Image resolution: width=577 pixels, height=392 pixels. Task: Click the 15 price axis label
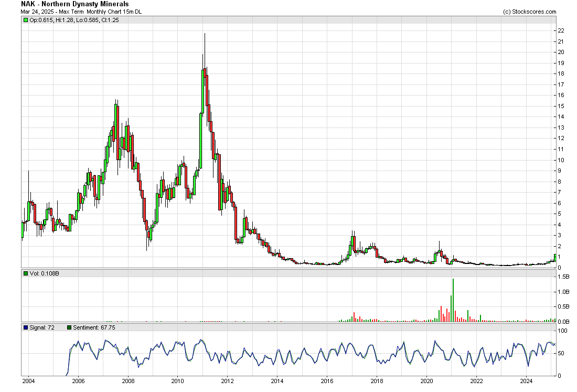pyautogui.click(x=561, y=106)
